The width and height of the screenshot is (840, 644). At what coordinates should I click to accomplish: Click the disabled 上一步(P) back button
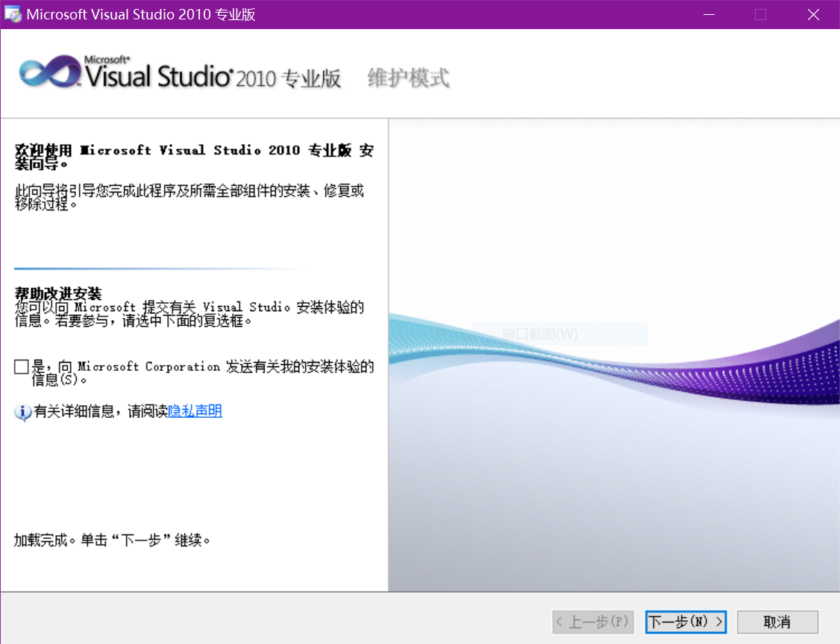coord(592,622)
